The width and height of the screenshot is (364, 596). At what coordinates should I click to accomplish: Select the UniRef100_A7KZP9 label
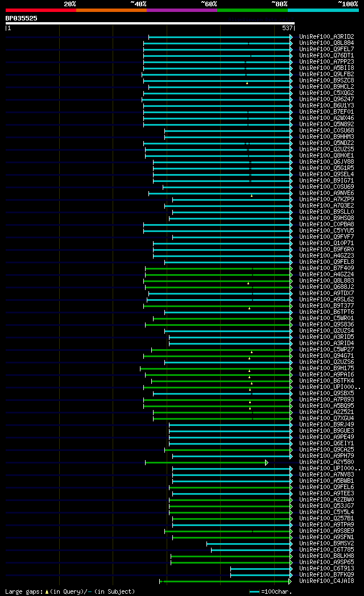pos(326,200)
